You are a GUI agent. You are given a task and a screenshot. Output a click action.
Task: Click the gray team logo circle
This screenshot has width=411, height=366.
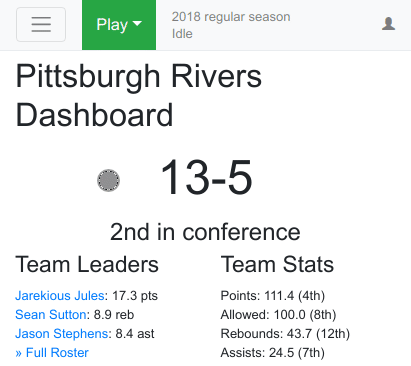(108, 180)
